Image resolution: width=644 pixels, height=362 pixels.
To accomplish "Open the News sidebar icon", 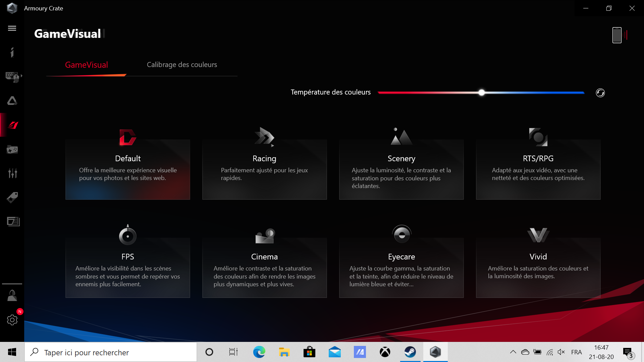I will click(13, 222).
